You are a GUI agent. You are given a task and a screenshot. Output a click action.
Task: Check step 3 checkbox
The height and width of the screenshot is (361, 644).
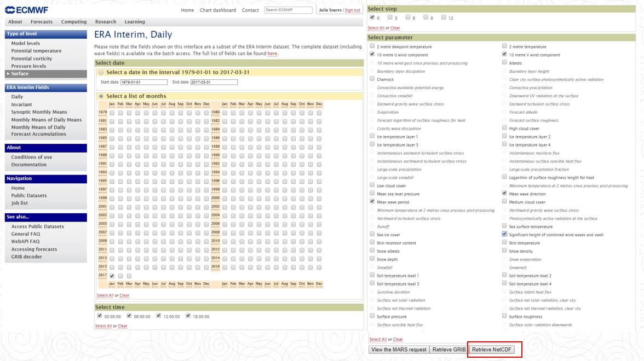(390, 18)
